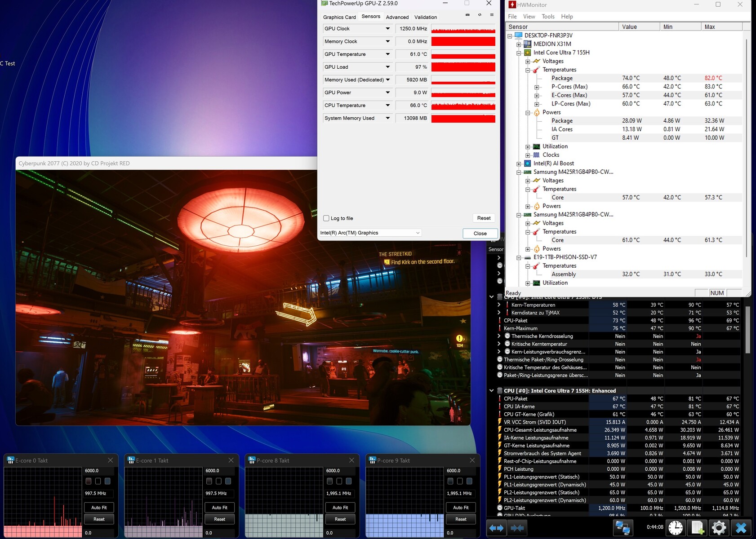The height and width of the screenshot is (539, 756).
Task: Click the GPU-Z Close button
Action: click(x=480, y=233)
